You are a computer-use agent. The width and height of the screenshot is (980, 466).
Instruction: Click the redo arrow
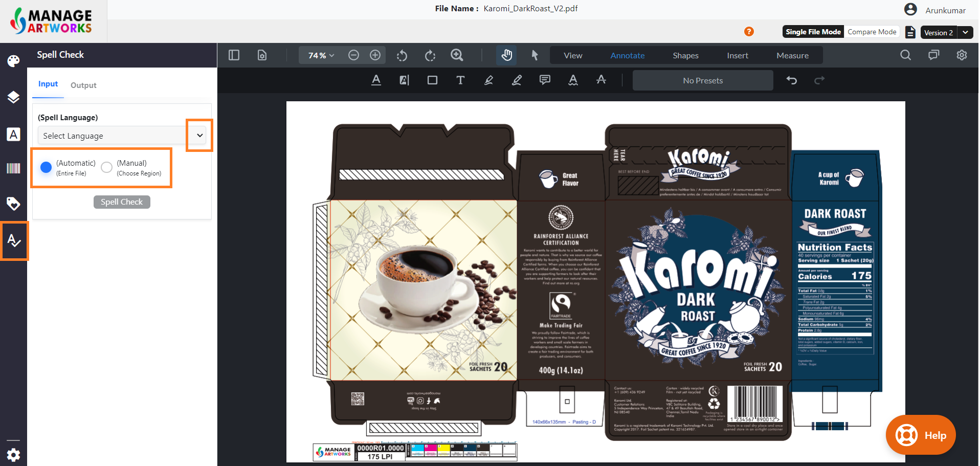tap(819, 80)
